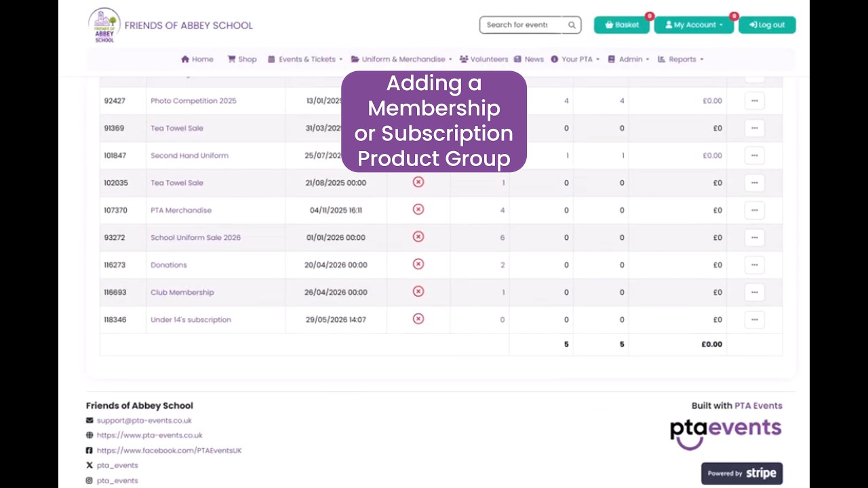868x488 pixels.
Task: Open the Shop menu item
Action: pyautogui.click(x=242, y=59)
